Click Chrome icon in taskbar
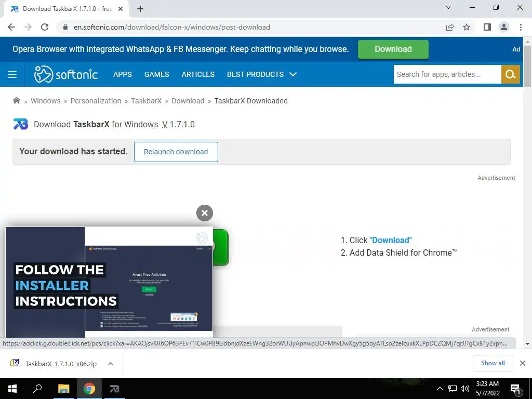This screenshot has height=399, width=532. click(x=89, y=389)
